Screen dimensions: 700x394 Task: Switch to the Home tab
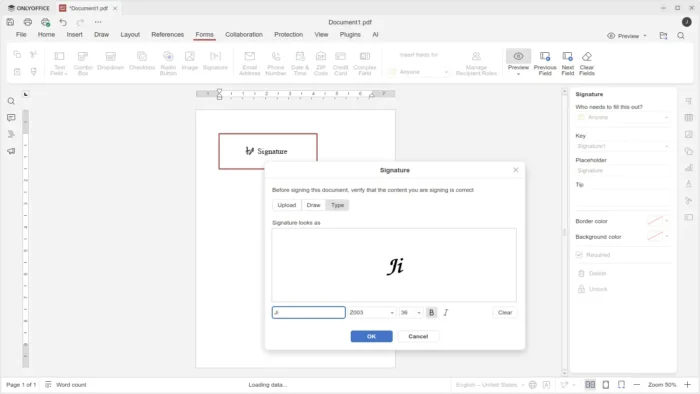[46, 34]
